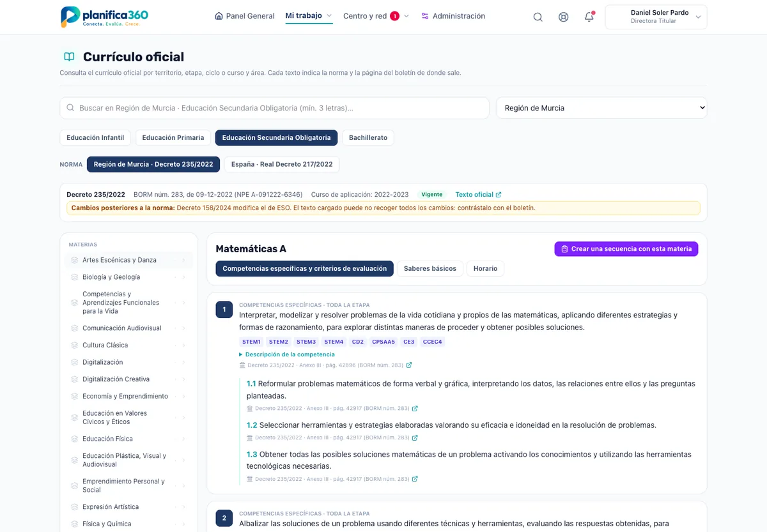Open the help lifebuoy icon
This screenshot has height=532, width=767.
(x=564, y=17)
